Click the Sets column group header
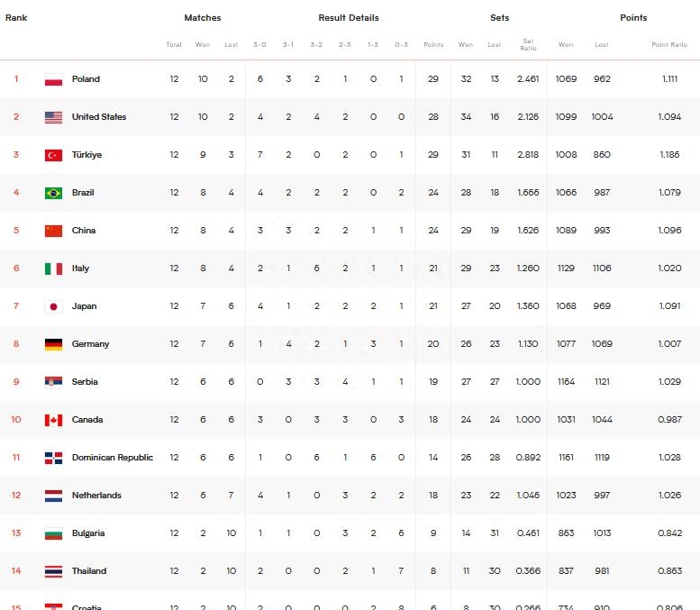 click(499, 18)
